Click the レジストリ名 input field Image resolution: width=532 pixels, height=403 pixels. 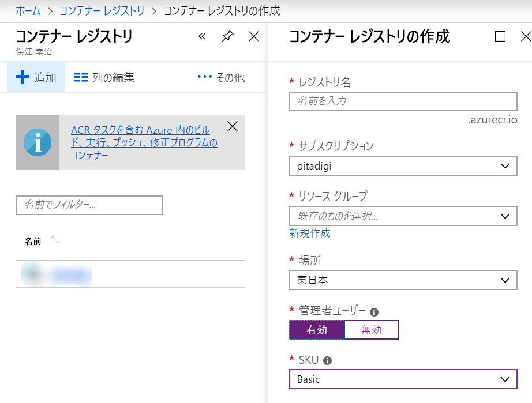click(403, 101)
